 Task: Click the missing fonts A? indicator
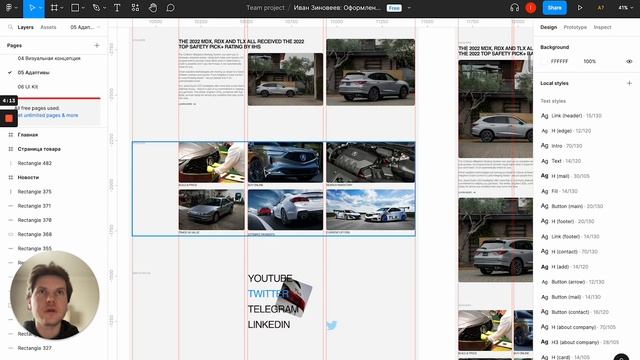(x=600, y=8)
